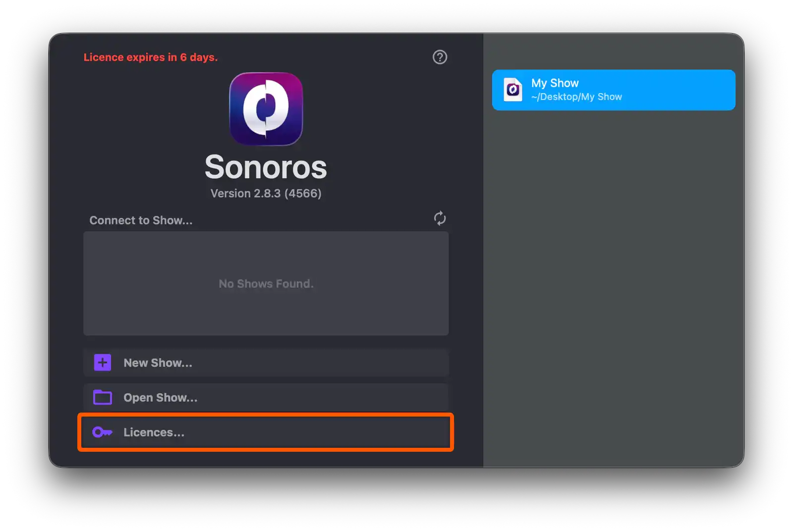Click the Sonoros app logo
793x532 pixels.
click(266, 109)
